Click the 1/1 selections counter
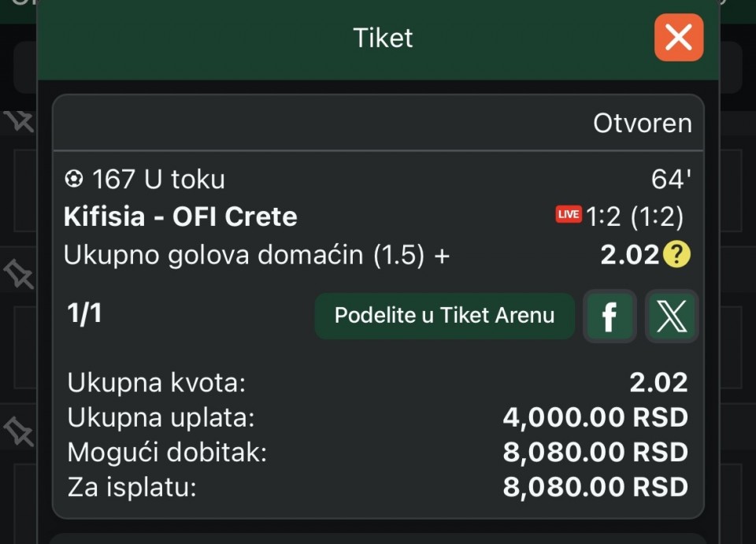The height and width of the screenshot is (544, 756). click(x=84, y=313)
